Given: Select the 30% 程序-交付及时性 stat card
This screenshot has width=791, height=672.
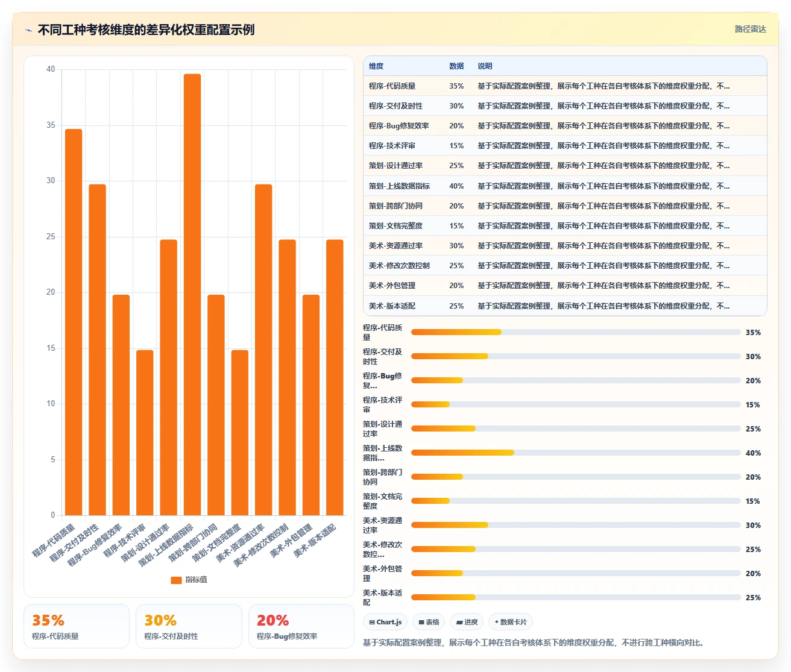Looking at the screenshot, I should [189, 626].
